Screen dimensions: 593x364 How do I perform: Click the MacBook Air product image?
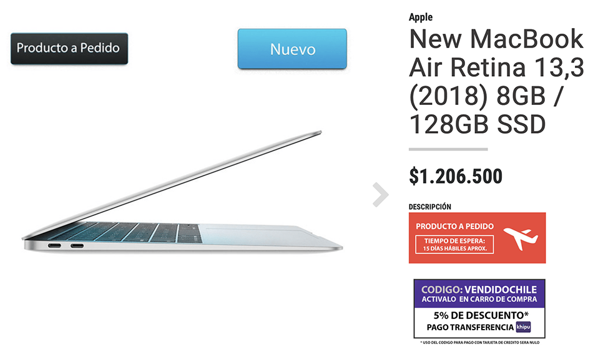point(182,192)
